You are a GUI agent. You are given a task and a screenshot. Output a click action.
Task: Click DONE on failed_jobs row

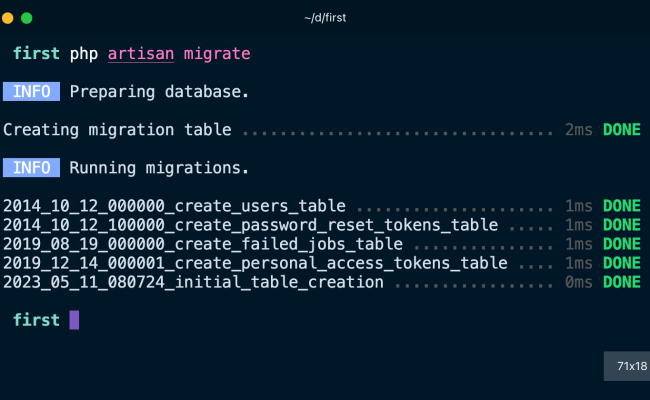(x=622, y=244)
